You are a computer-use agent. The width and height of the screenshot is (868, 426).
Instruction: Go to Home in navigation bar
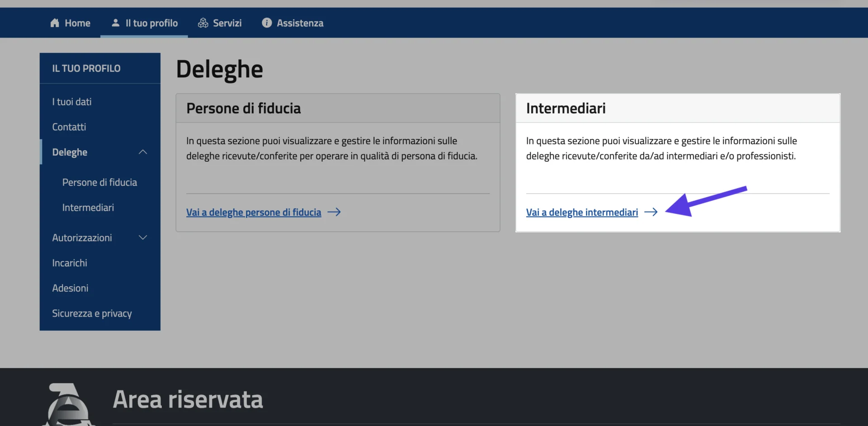[77, 23]
